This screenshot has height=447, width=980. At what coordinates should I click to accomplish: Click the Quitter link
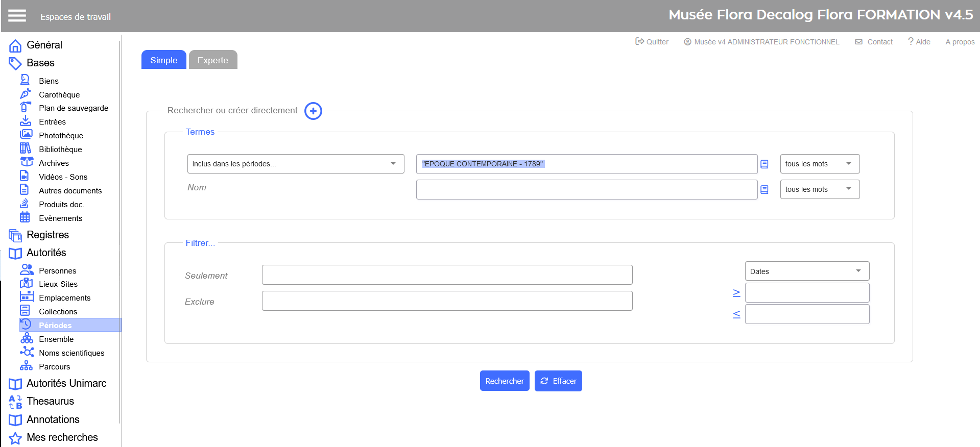(x=652, y=42)
